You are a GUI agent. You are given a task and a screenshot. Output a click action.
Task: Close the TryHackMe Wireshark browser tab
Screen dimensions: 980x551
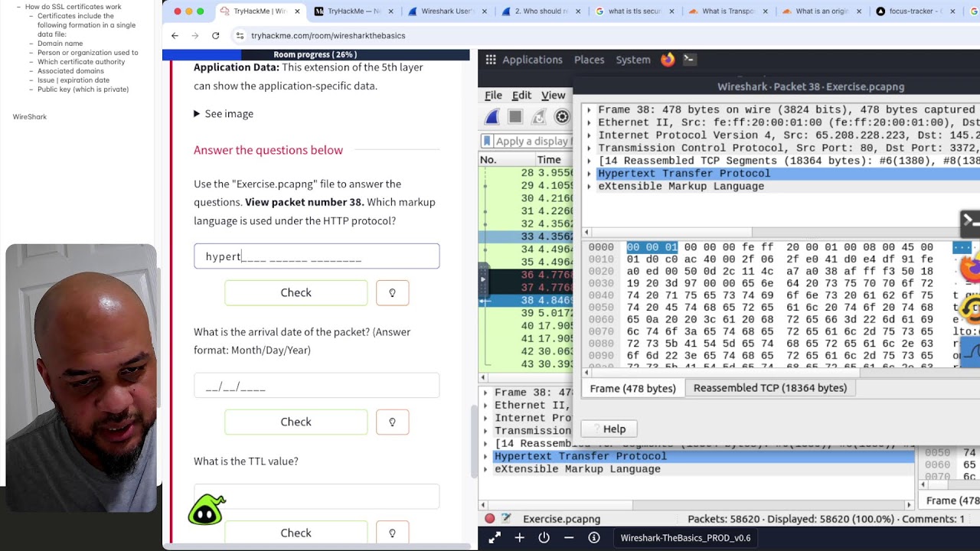[x=297, y=11]
